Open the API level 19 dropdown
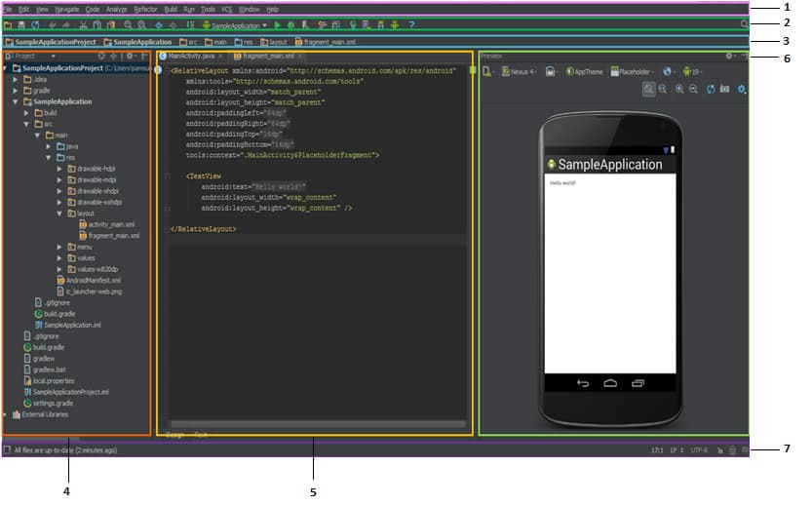The width and height of the screenshot is (812, 506). coord(692,72)
